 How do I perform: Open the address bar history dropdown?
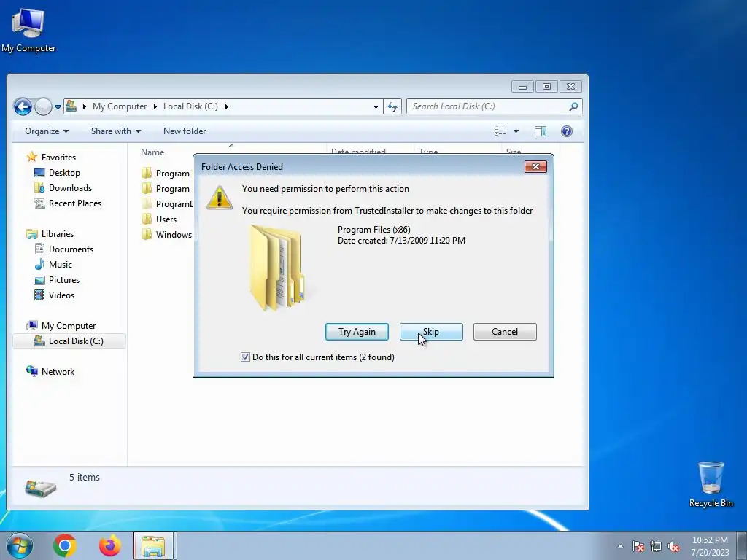(376, 106)
